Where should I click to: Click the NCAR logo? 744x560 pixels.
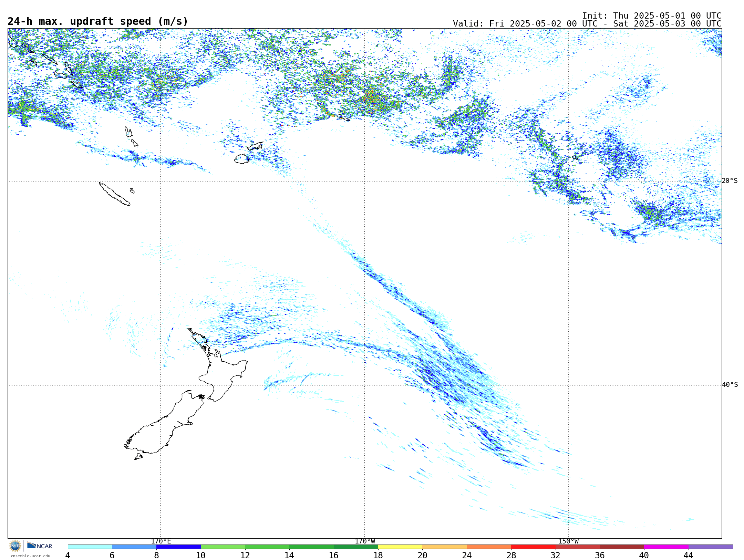pos(40,546)
